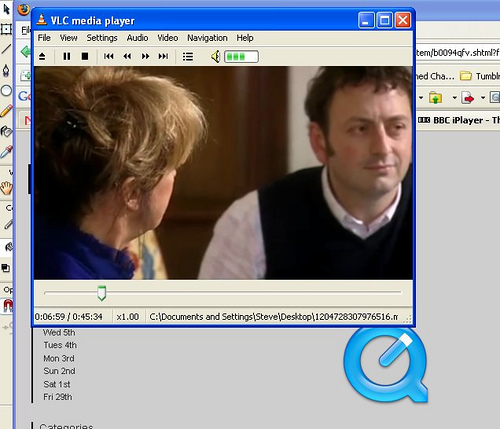Viewport: 500px width, 429px height.
Task: Open the VLC View menu
Action: 68,38
